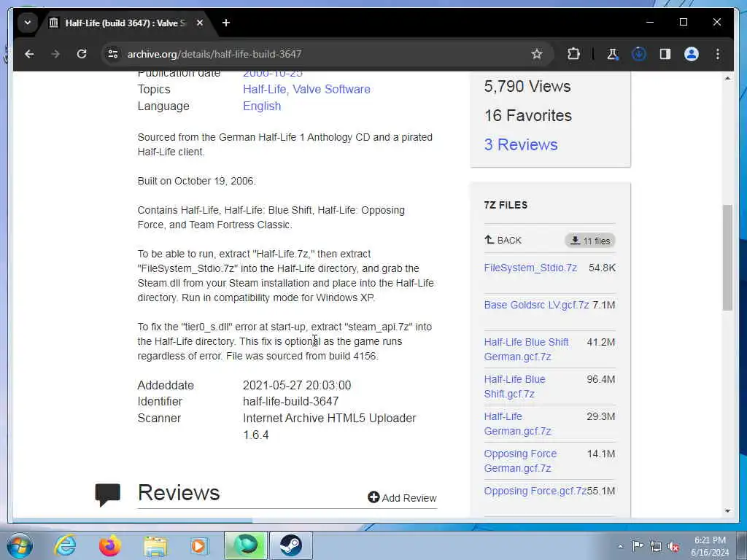Open Windows Explorer folder from taskbar
Viewport: 747px width, 560px height.
click(x=155, y=545)
